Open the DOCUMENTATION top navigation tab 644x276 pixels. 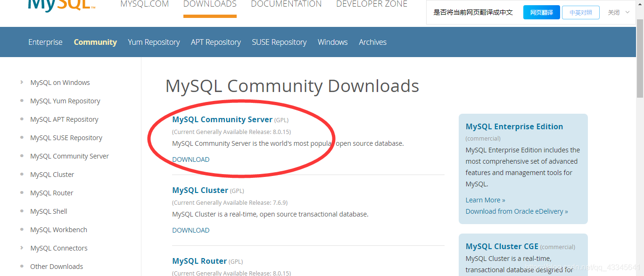286,4
